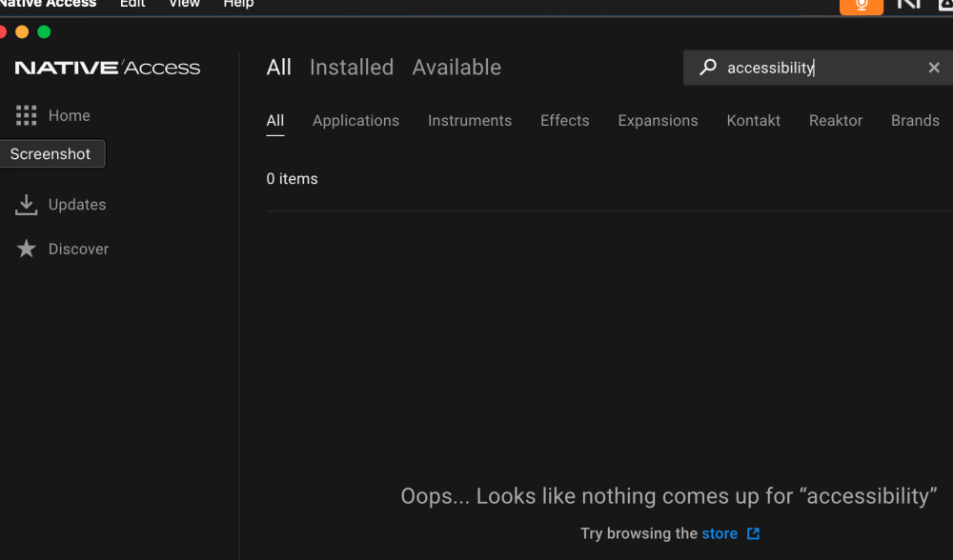The height and width of the screenshot is (560, 953).
Task: Click the search magnifier icon
Action: point(707,68)
